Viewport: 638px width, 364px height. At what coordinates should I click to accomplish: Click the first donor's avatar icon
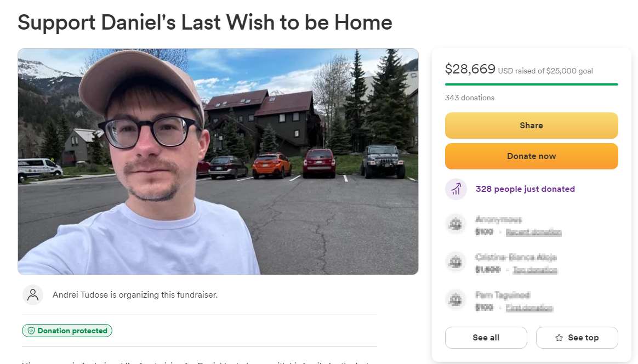[455, 224]
